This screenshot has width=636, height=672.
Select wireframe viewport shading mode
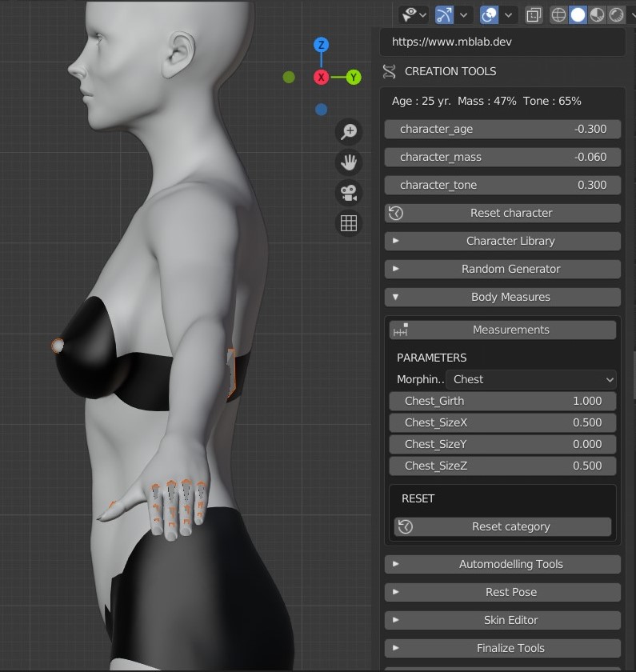(x=558, y=15)
